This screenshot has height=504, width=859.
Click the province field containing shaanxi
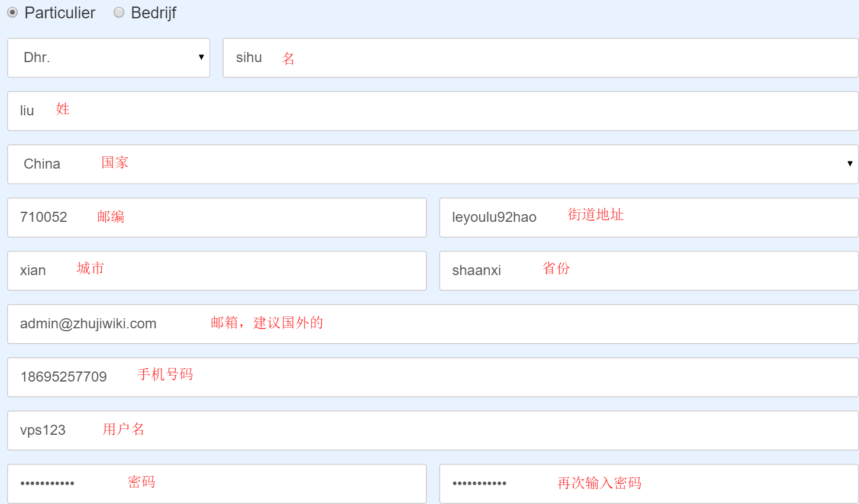[649, 271]
